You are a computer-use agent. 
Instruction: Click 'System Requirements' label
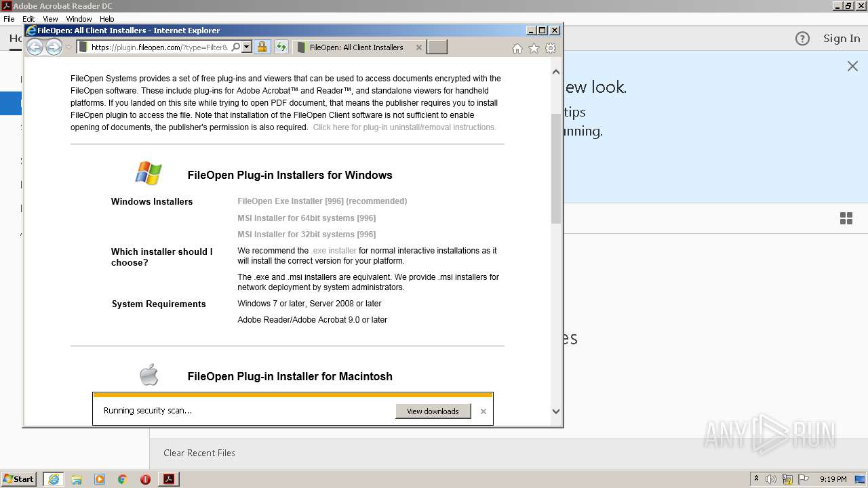pyautogui.click(x=159, y=304)
